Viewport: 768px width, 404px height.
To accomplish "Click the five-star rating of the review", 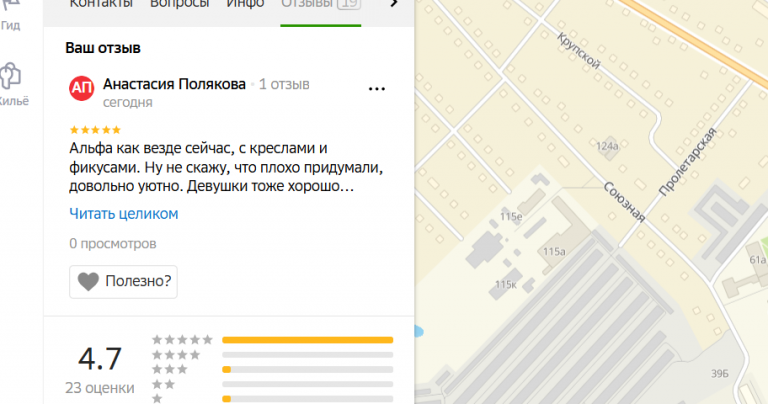I will click(95, 130).
